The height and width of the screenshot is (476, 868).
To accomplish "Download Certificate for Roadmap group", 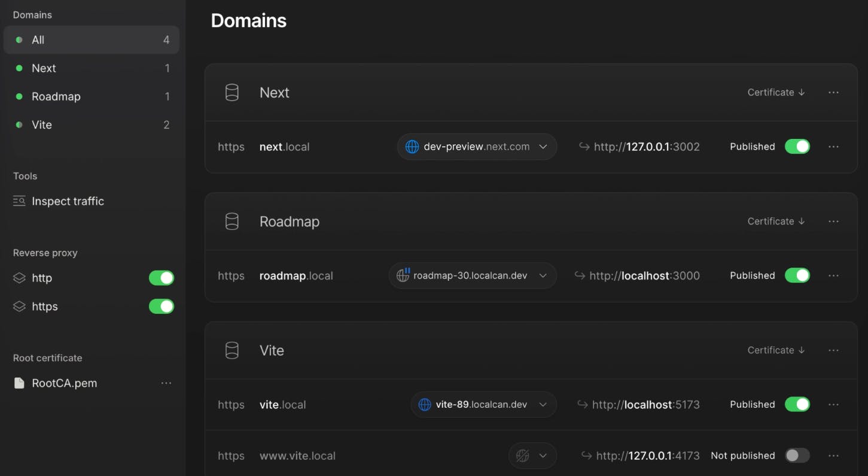I will pyautogui.click(x=776, y=221).
